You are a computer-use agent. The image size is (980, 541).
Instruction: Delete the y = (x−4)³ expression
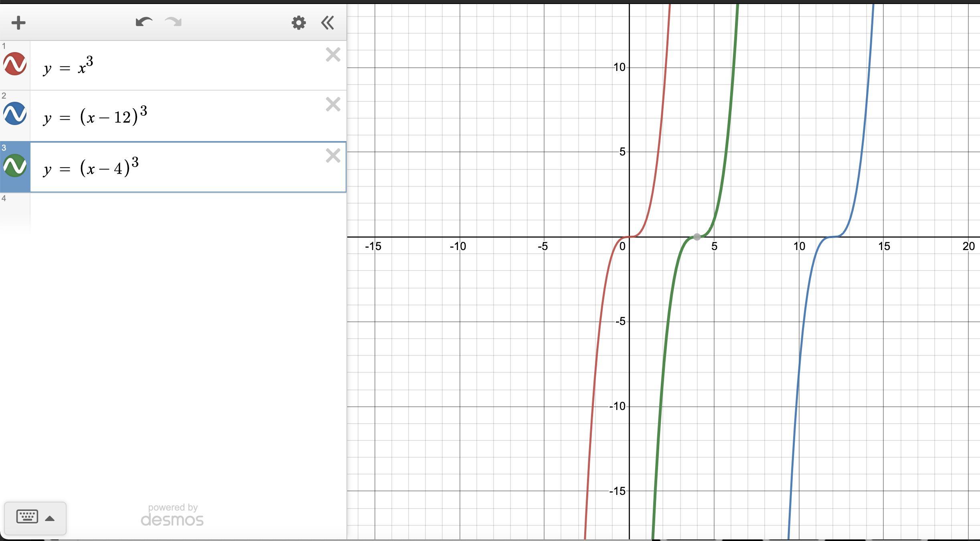pyautogui.click(x=333, y=155)
